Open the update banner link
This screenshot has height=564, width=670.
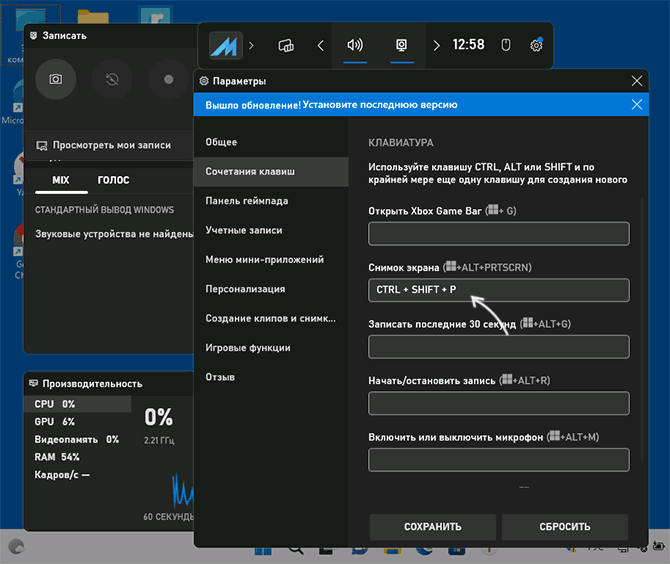pyautogui.click(x=380, y=105)
